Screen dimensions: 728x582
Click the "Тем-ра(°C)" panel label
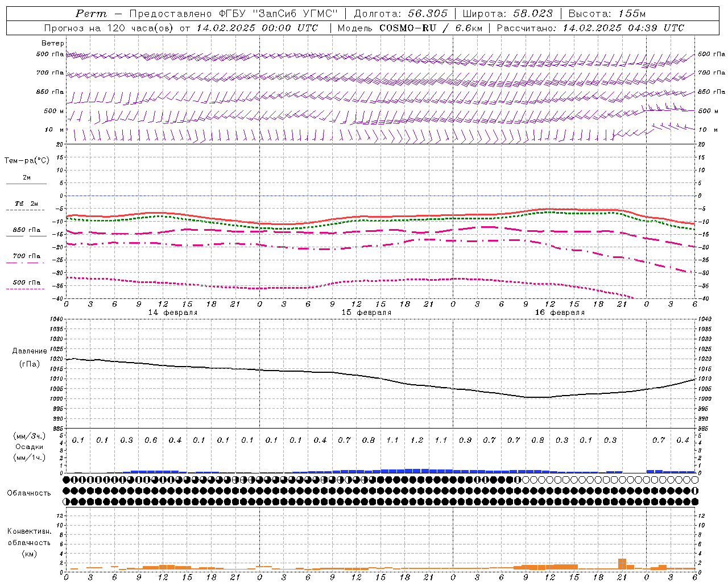[x=27, y=160]
